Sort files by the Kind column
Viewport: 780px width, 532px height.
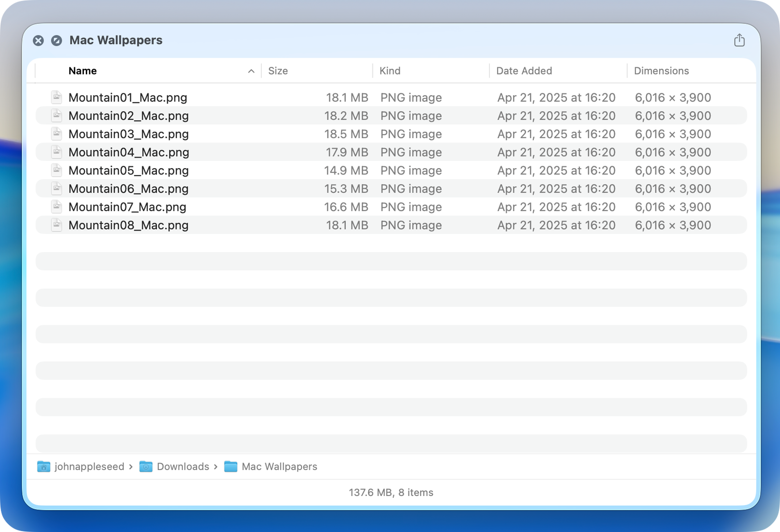point(390,71)
